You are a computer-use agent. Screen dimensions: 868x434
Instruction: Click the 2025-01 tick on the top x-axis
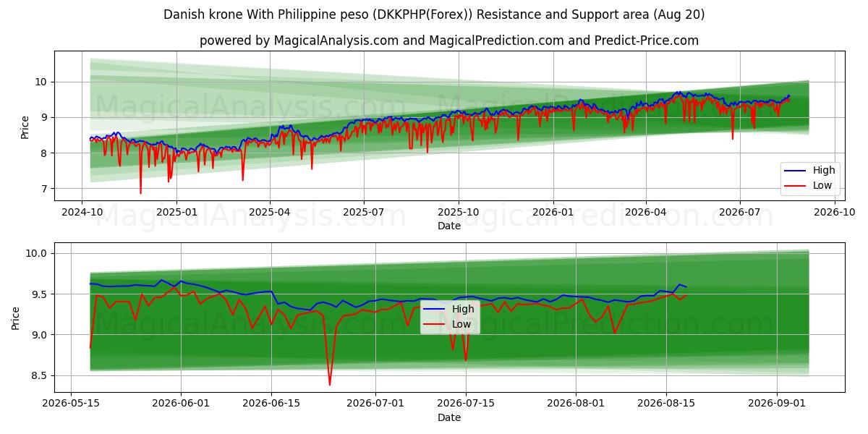click(176, 212)
